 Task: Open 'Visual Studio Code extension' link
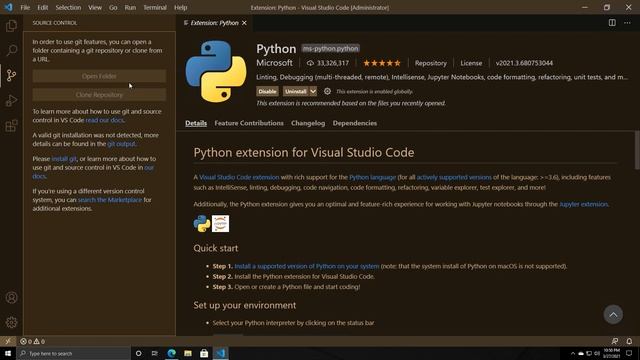click(x=239, y=177)
